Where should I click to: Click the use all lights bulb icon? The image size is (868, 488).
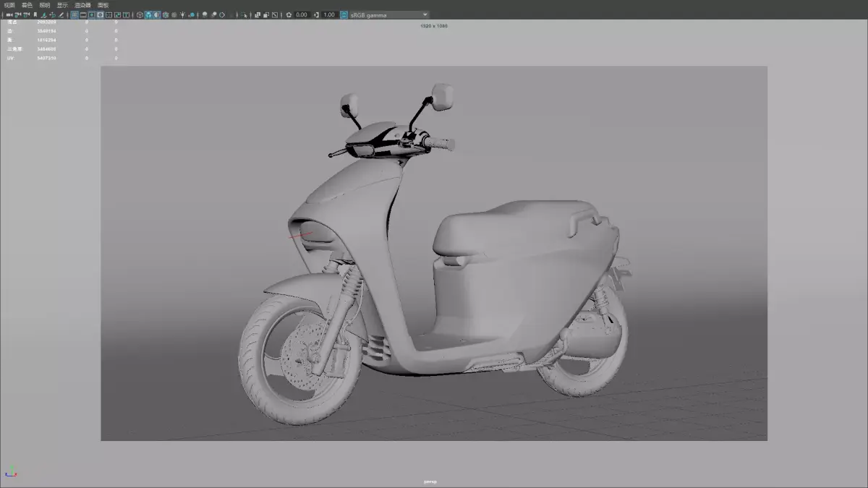(183, 14)
